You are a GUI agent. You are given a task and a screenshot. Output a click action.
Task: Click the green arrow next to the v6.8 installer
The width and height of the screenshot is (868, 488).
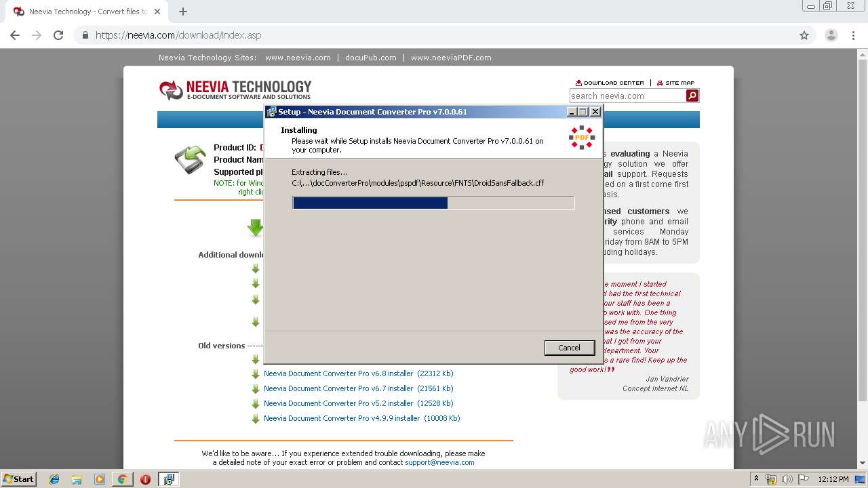(x=256, y=374)
